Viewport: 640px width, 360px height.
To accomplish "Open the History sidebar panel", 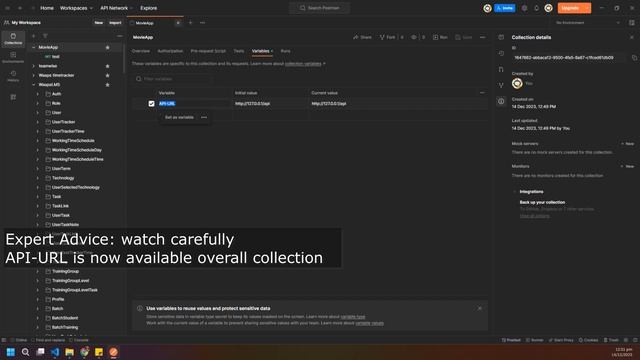I will (13, 76).
